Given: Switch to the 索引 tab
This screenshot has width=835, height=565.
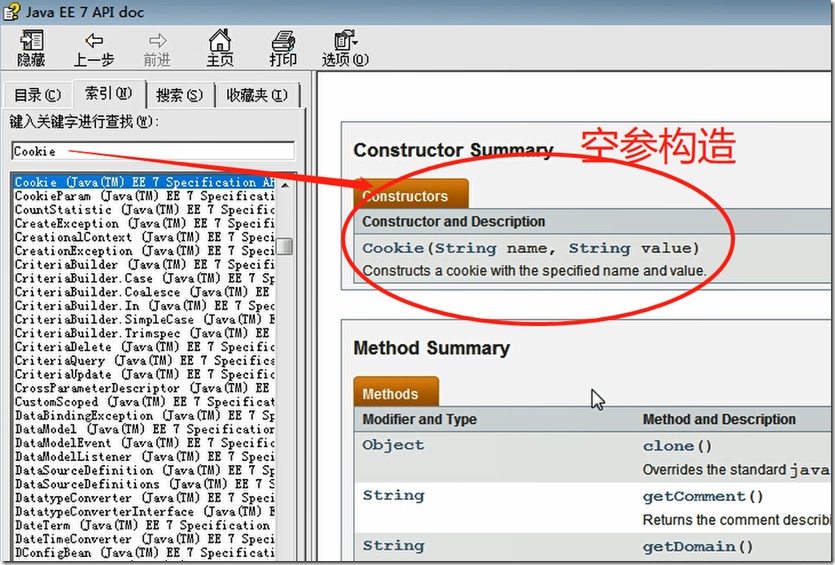Looking at the screenshot, I should (109, 94).
